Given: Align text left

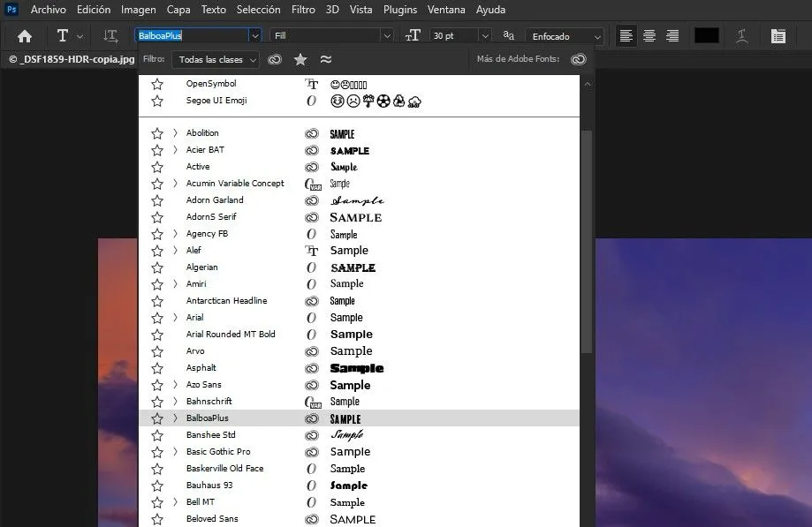Looking at the screenshot, I should pyautogui.click(x=626, y=35).
